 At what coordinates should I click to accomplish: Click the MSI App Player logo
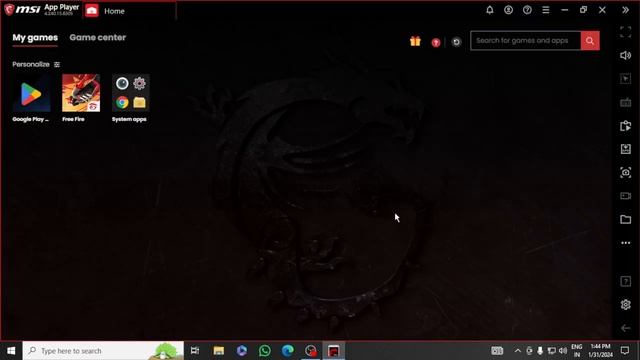42,10
